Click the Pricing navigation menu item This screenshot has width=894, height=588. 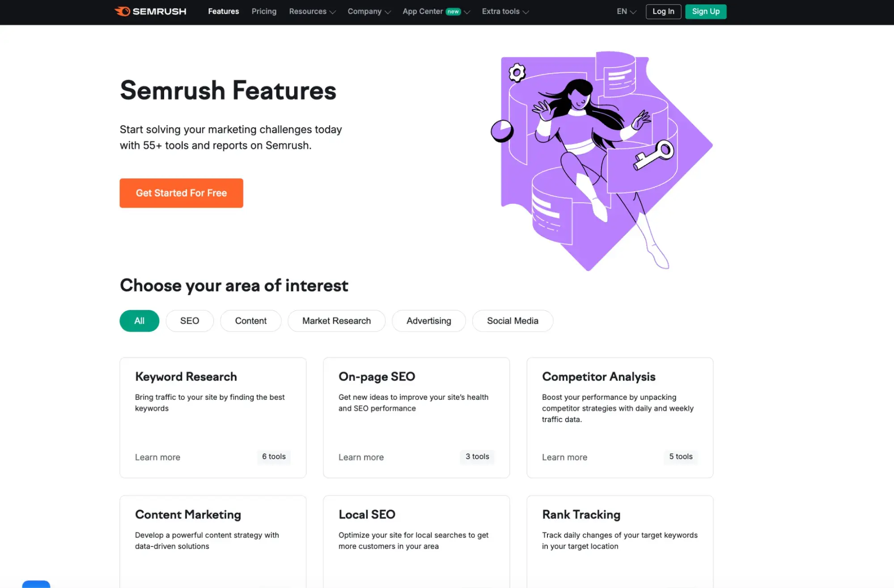pyautogui.click(x=264, y=11)
